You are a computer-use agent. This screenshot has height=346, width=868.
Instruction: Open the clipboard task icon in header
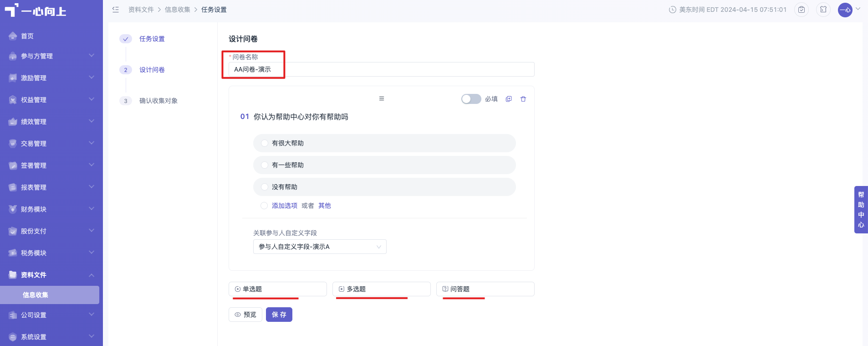(x=802, y=10)
